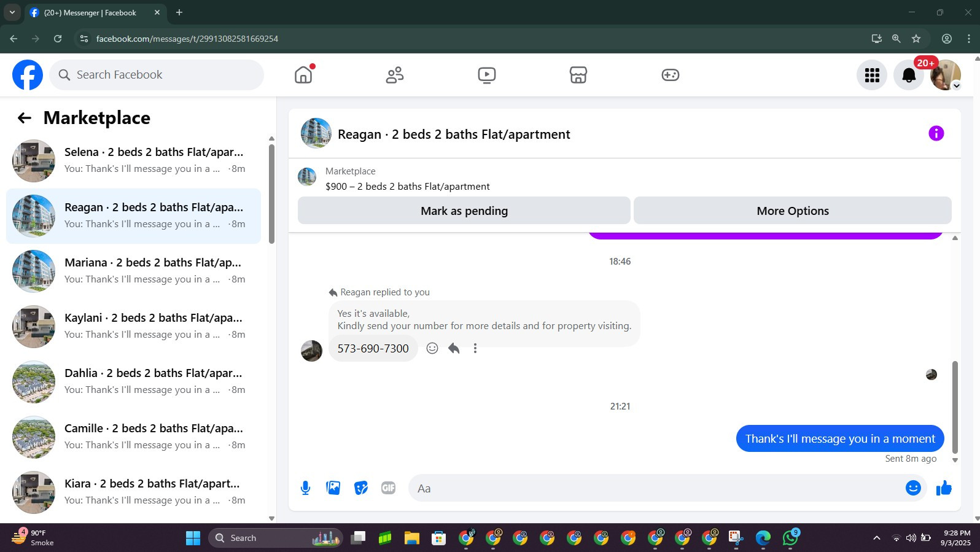Open Mariana conversation

133,271
